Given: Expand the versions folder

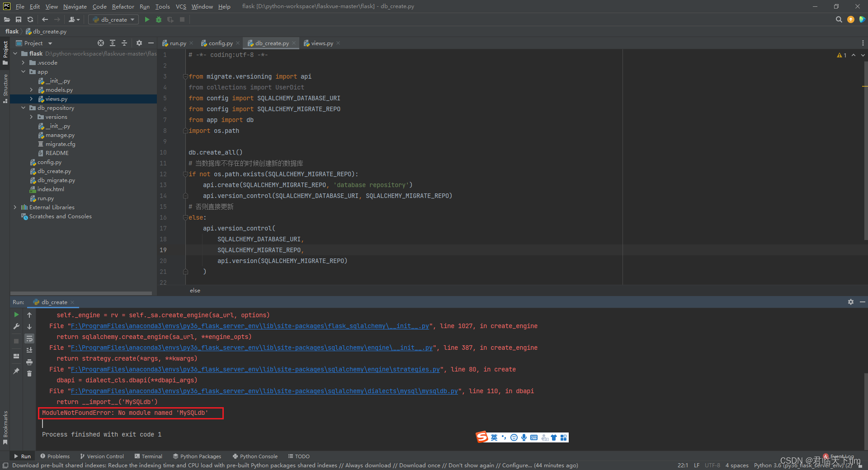Looking at the screenshot, I should [x=31, y=117].
